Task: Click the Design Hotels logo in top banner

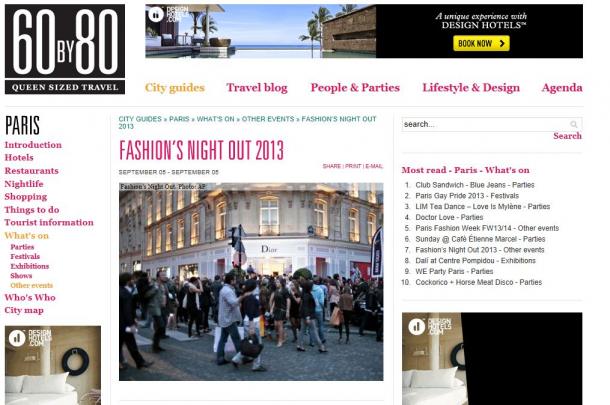Action: [x=168, y=15]
